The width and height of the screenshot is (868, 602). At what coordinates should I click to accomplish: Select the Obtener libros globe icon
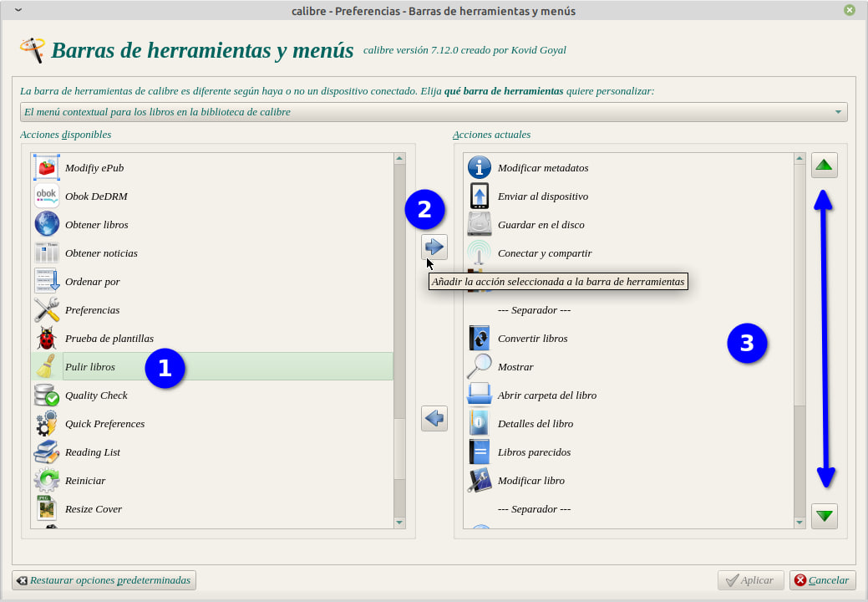47,224
